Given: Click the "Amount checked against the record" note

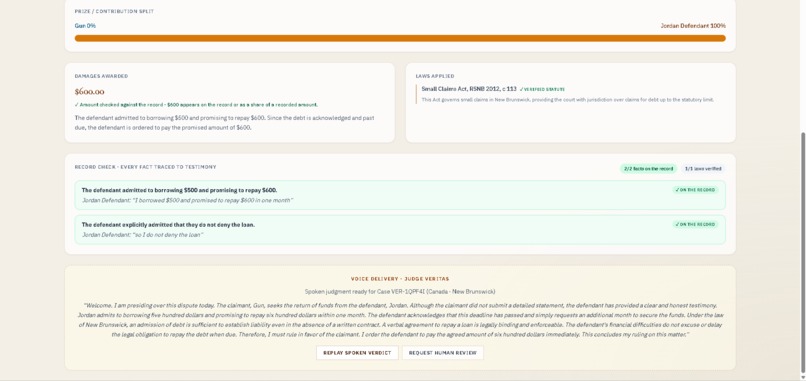Looking at the screenshot, I should click(x=196, y=105).
